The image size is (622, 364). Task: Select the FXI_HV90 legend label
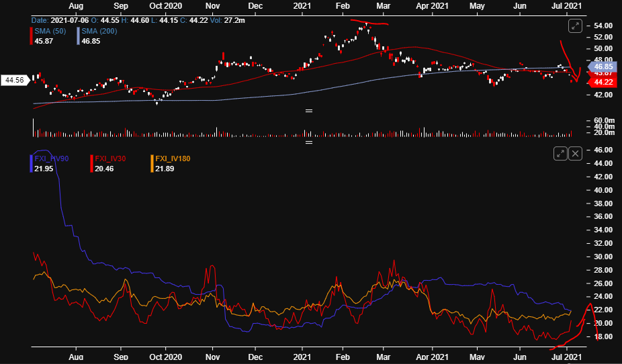pos(52,158)
